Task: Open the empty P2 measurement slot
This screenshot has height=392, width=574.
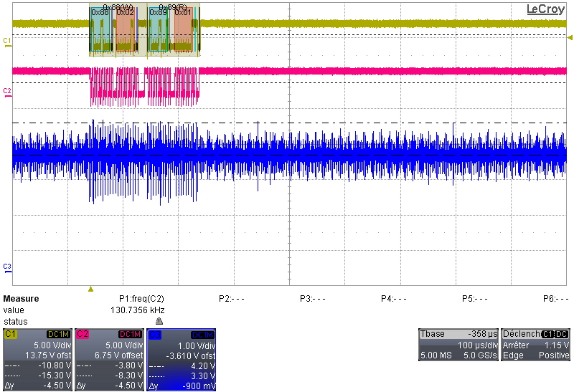Action: point(231,299)
